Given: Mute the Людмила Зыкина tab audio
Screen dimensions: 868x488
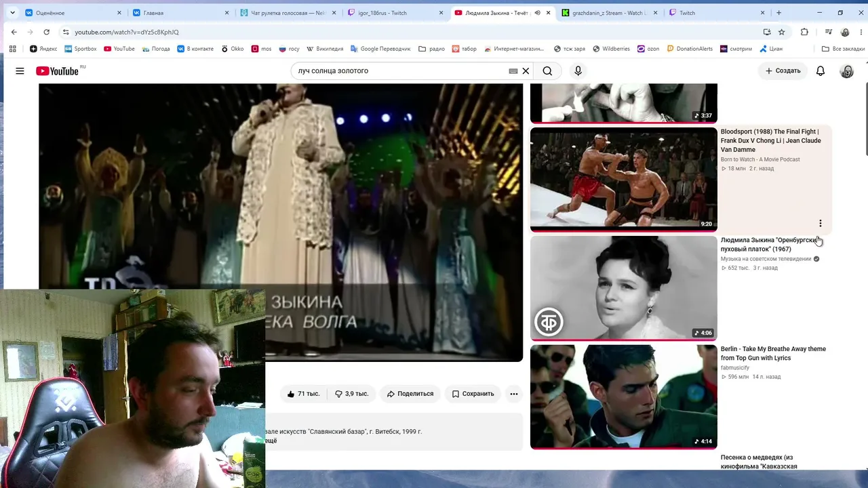Looking at the screenshot, I should [537, 13].
